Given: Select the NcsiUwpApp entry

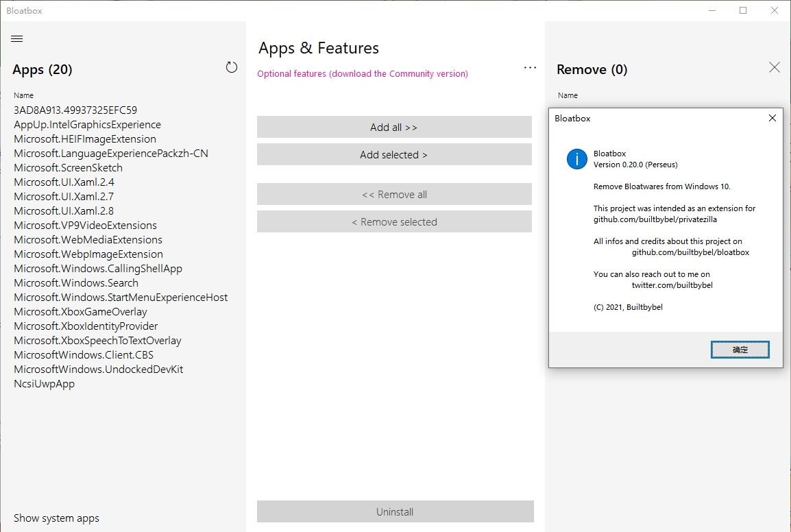Looking at the screenshot, I should coord(45,384).
